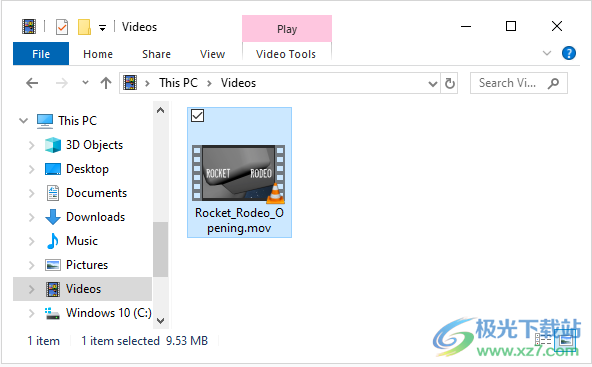
Task: Click the Rocket Rodeo video thumbnail
Action: click(238, 173)
